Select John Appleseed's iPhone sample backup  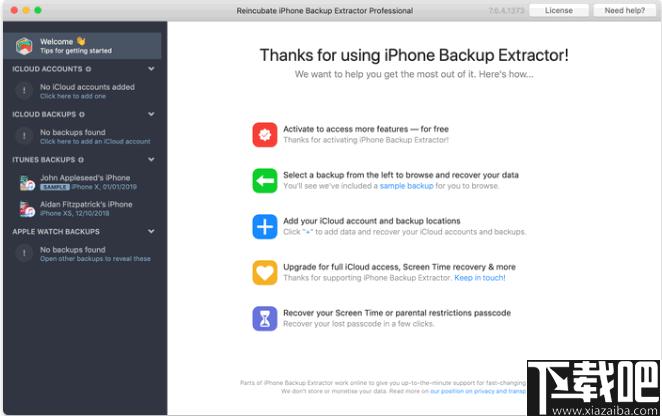coord(82,182)
